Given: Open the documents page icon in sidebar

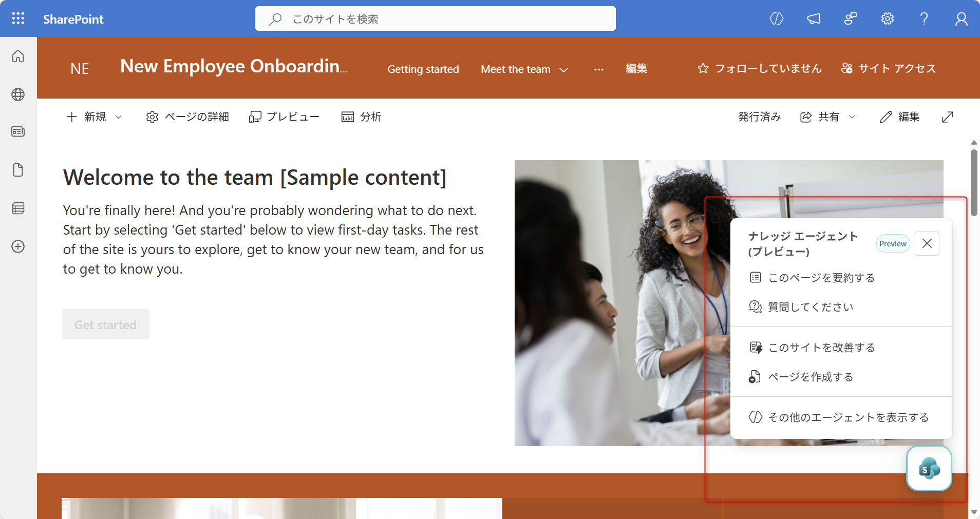Looking at the screenshot, I should 18,170.
